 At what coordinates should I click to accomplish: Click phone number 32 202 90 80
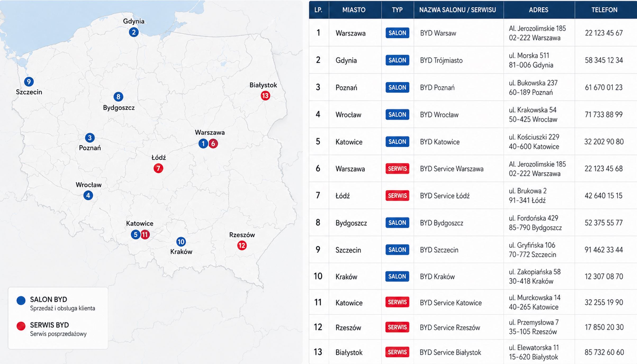pyautogui.click(x=604, y=142)
